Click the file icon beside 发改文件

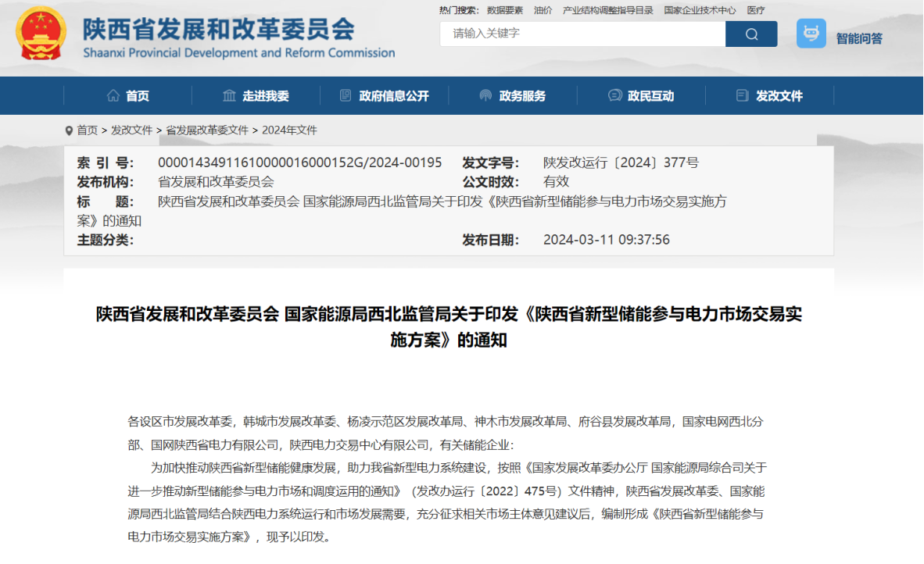click(743, 95)
